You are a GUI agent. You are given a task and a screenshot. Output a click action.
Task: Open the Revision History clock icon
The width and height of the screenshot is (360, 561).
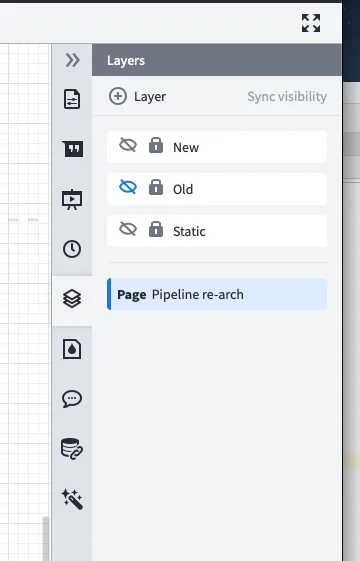(72, 249)
